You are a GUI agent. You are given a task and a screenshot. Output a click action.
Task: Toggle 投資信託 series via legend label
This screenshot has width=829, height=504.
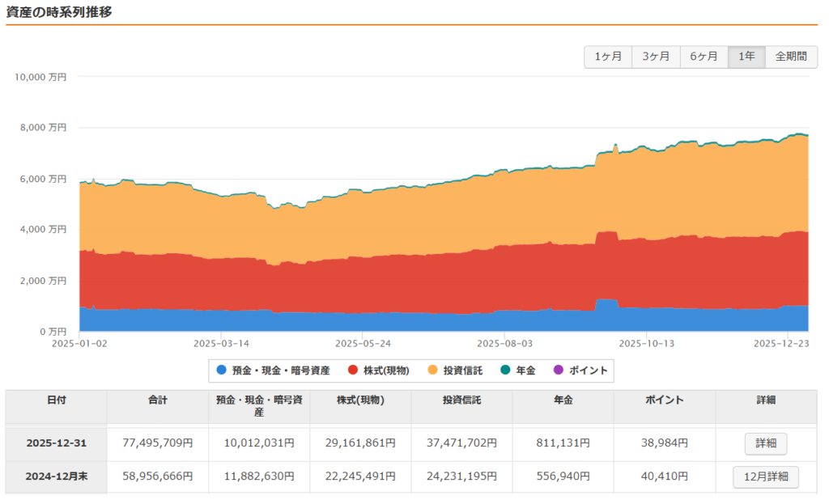pyautogui.click(x=464, y=371)
